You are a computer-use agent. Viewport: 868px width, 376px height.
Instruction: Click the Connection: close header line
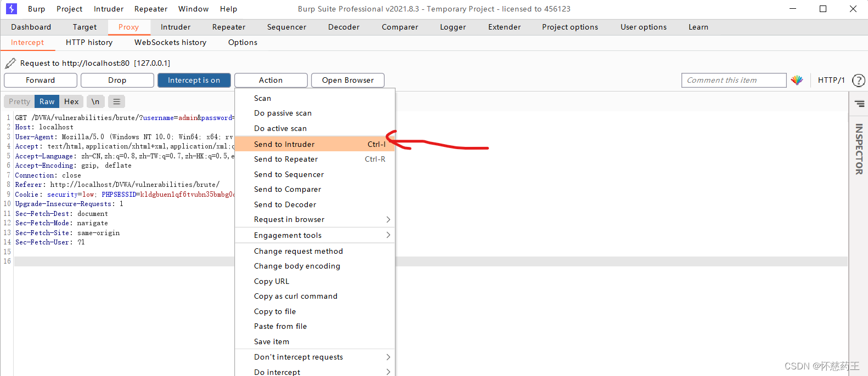coord(48,175)
